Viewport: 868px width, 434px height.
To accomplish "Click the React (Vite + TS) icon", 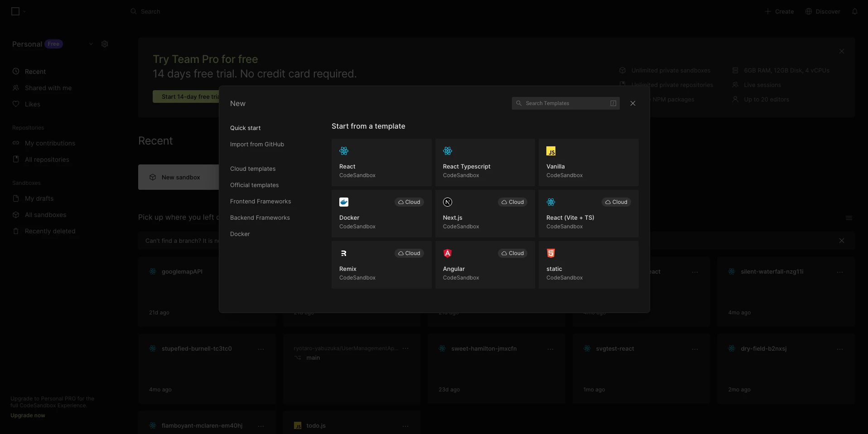I will [x=551, y=202].
